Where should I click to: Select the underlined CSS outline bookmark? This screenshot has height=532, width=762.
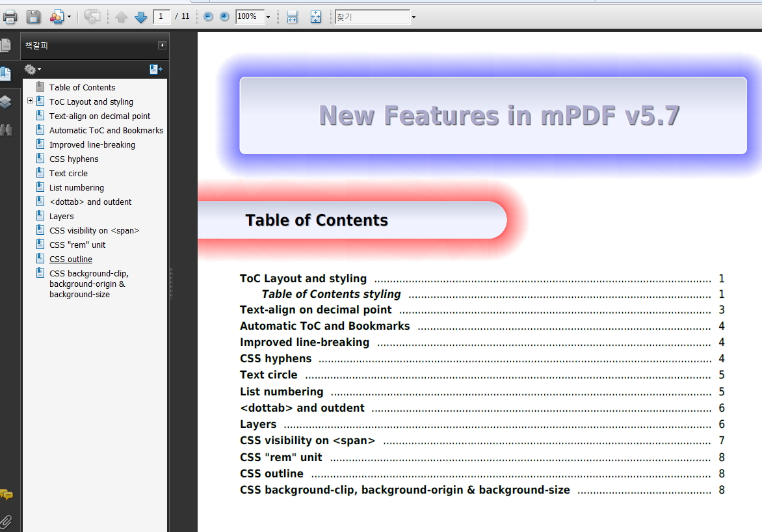70,259
